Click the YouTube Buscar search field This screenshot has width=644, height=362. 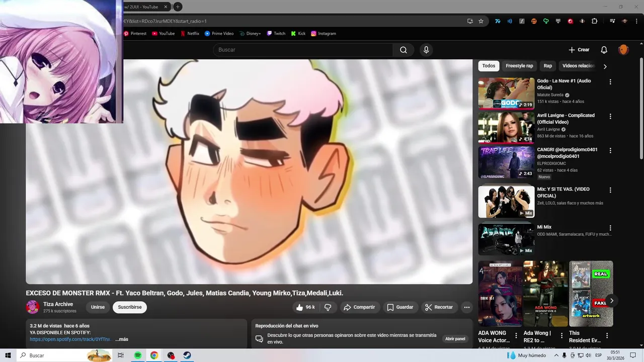click(303, 50)
